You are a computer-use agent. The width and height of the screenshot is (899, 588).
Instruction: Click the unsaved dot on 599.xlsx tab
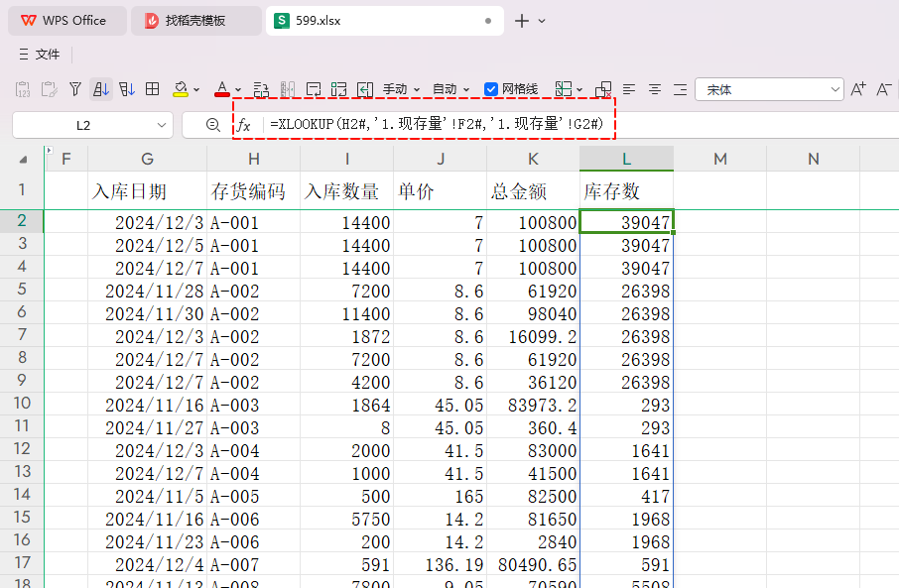(x=488, y=21)
